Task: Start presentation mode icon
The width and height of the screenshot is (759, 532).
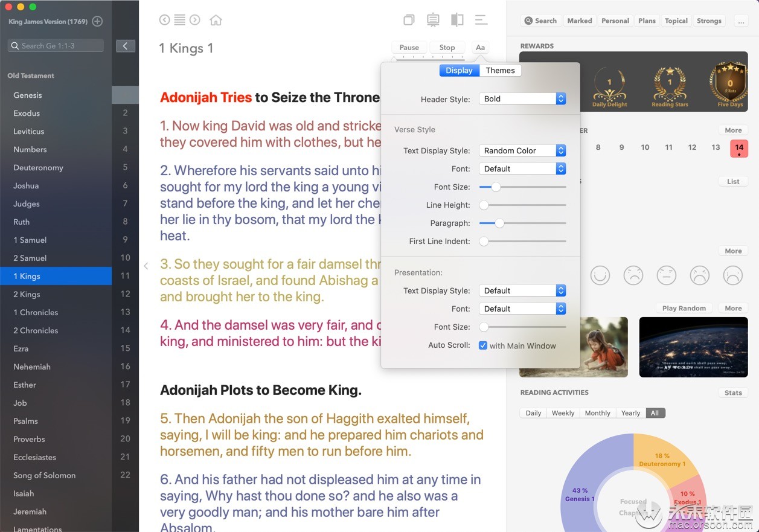Action: point(433,20)
